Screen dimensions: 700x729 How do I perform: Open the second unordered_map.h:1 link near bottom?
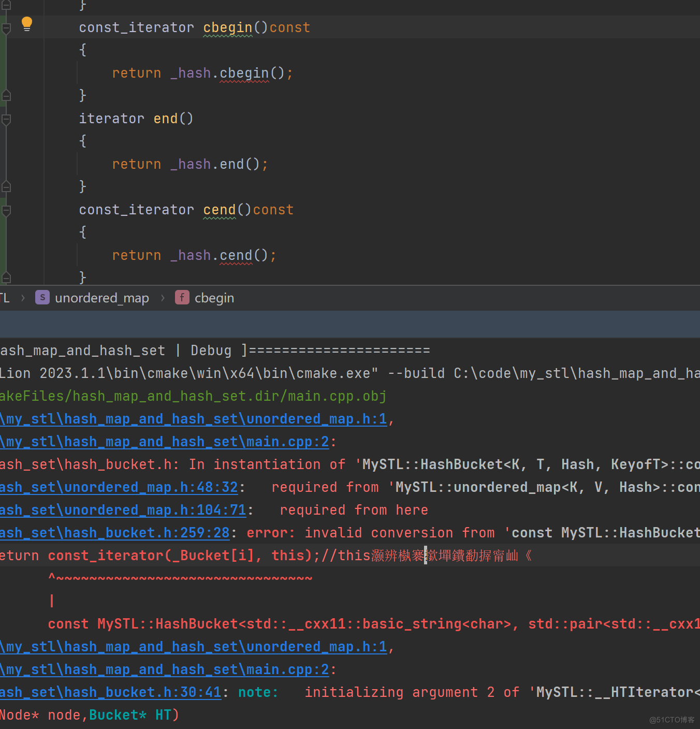(194, 647)
